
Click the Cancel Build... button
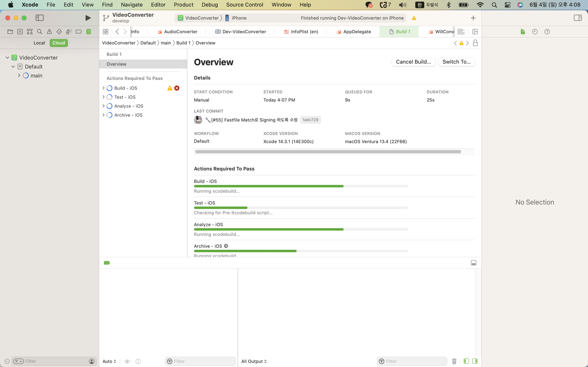(413, 62)
